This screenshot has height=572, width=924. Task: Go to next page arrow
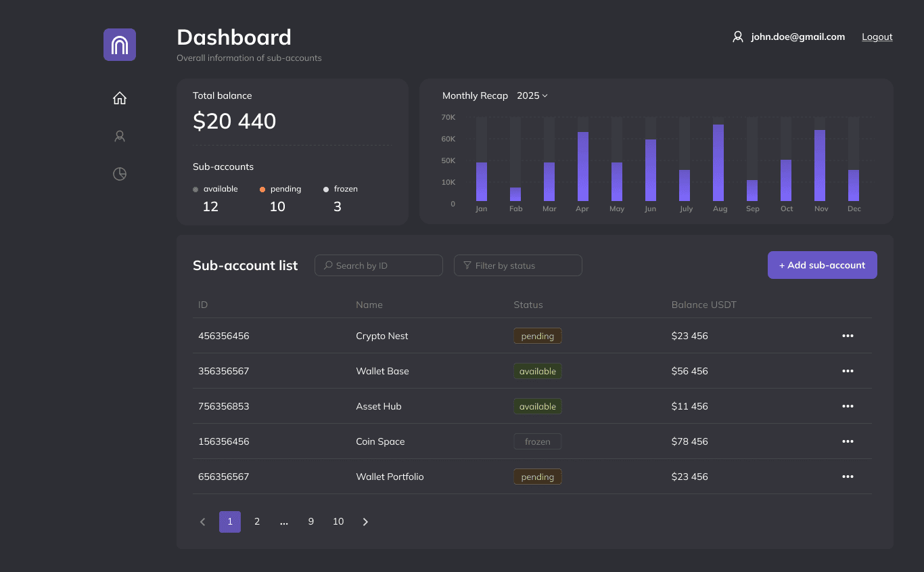coord(365,522)
